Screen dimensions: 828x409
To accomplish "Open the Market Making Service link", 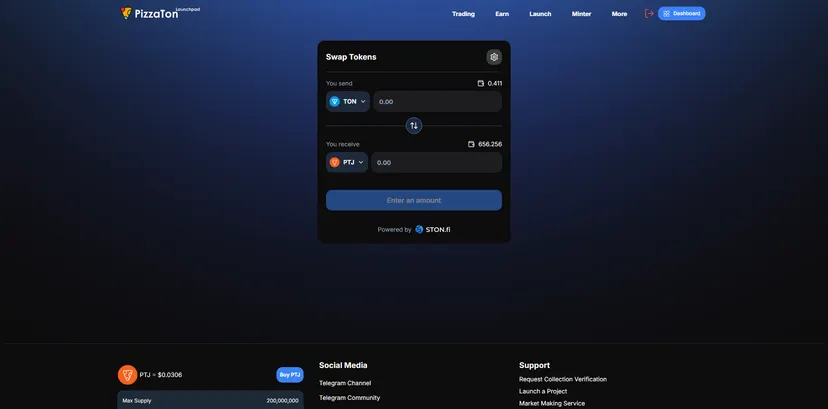I will [552, 403].
